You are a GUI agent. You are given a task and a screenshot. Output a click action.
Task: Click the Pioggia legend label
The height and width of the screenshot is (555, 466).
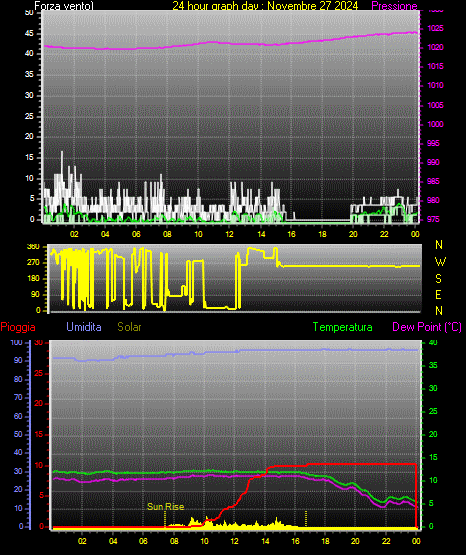tap(18, 327)
